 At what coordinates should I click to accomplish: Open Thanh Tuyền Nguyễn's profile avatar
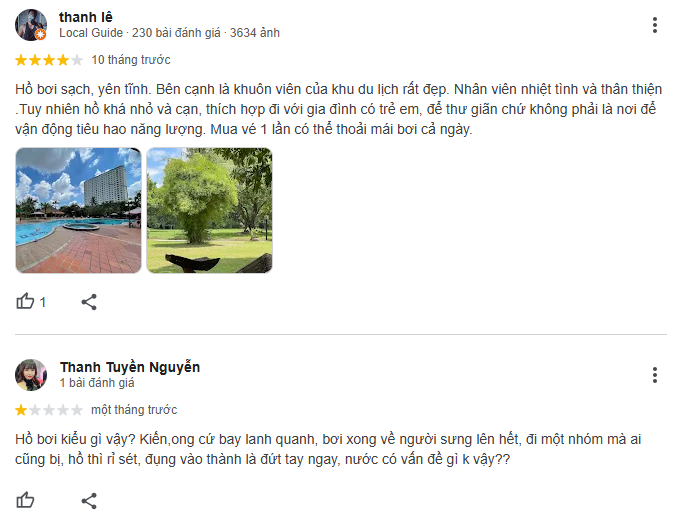point(31,375)
